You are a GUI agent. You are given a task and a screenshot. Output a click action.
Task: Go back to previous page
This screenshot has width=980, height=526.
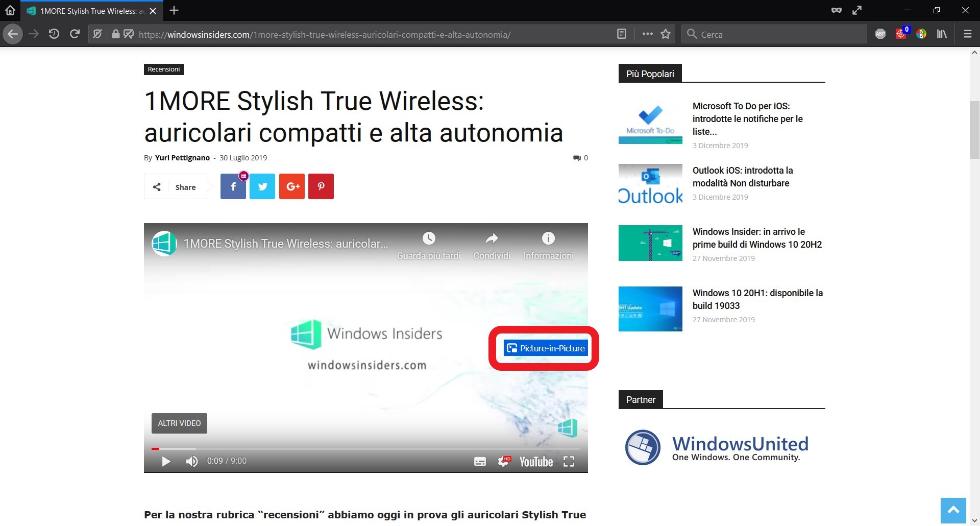[12, 34]
